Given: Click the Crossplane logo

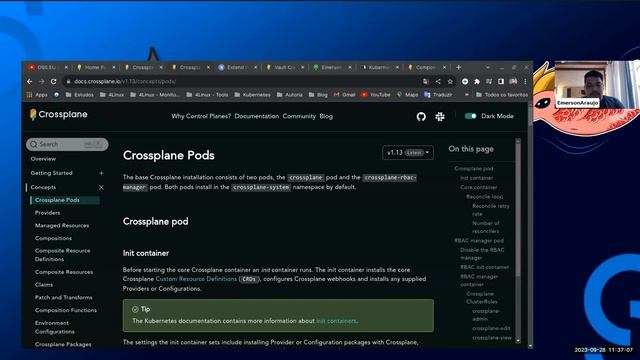Looking at the screenshot, I should (58, 115).
